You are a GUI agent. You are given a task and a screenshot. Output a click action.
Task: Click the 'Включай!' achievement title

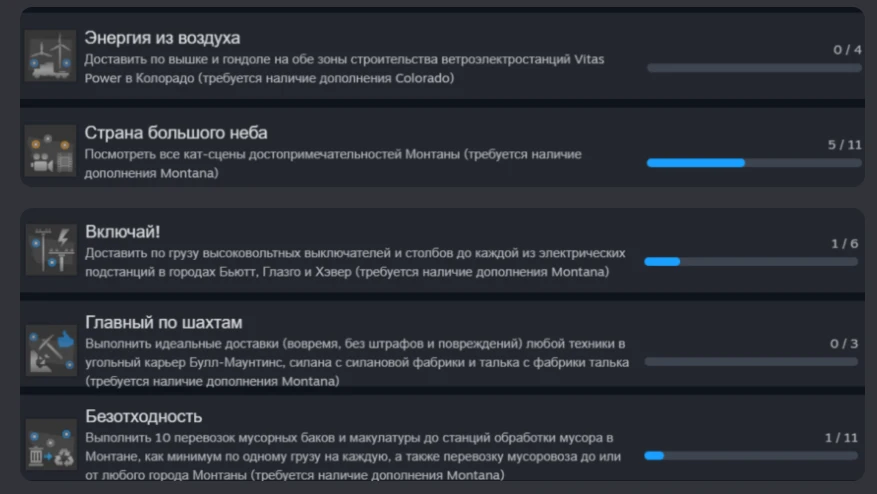click(122, 231)
